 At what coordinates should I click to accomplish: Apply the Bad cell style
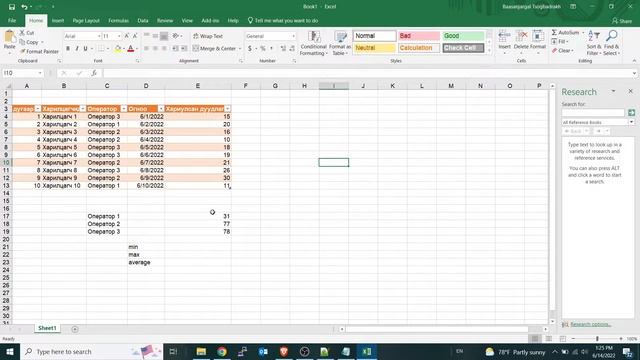(x=419, y=36)
